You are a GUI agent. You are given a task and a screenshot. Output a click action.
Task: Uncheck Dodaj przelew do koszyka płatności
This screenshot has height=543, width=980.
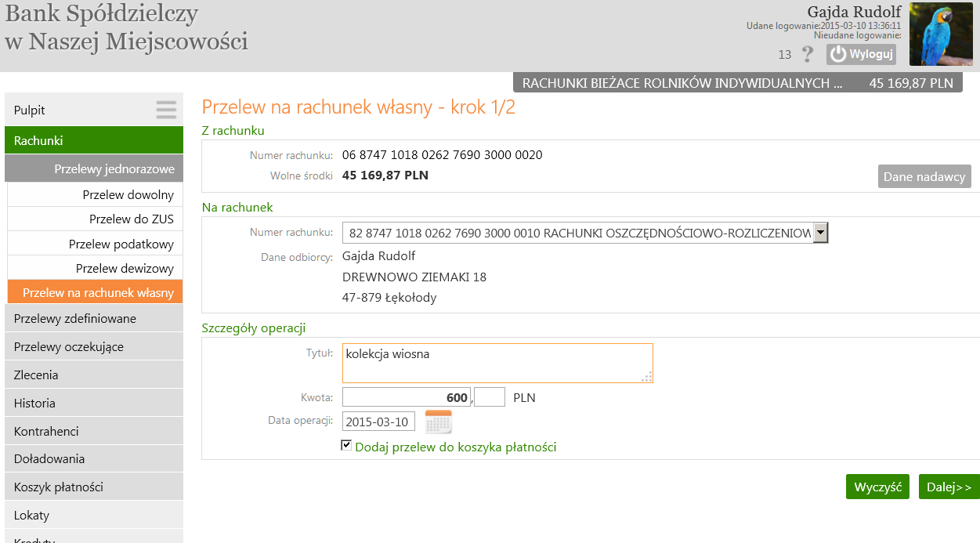click(x=346, y=445)
